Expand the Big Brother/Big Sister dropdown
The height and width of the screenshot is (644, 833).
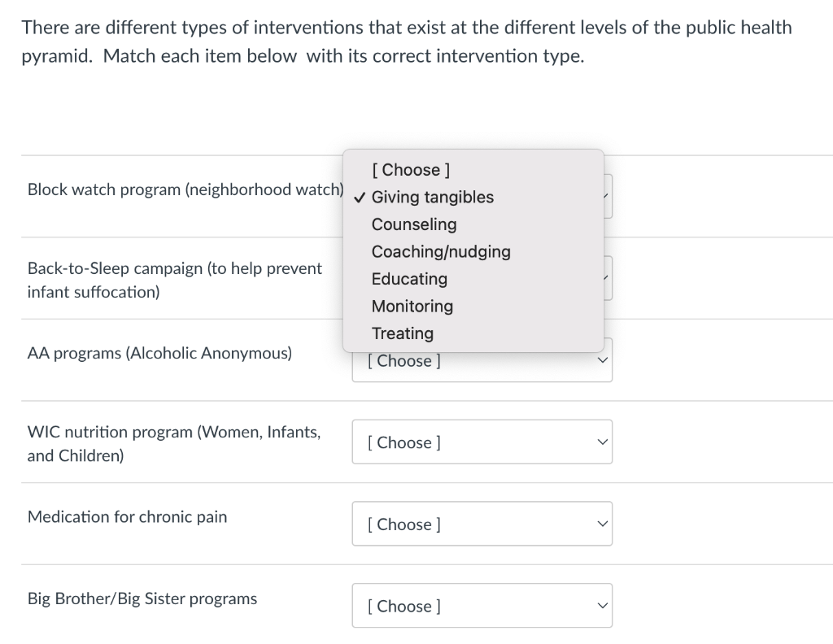pos(482,606)
